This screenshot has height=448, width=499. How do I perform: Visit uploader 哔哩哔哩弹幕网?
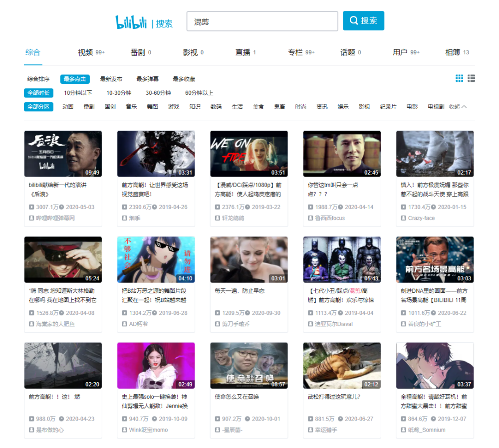55,218
